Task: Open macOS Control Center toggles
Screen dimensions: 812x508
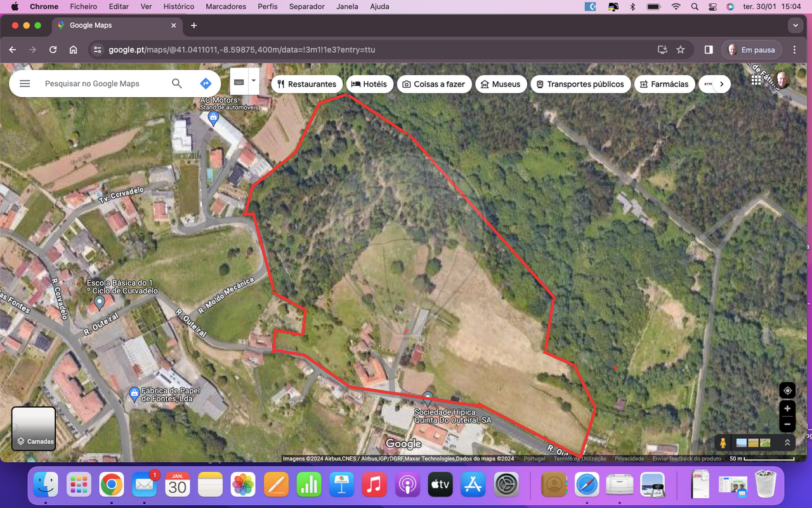Action: [x=712, y=6]
